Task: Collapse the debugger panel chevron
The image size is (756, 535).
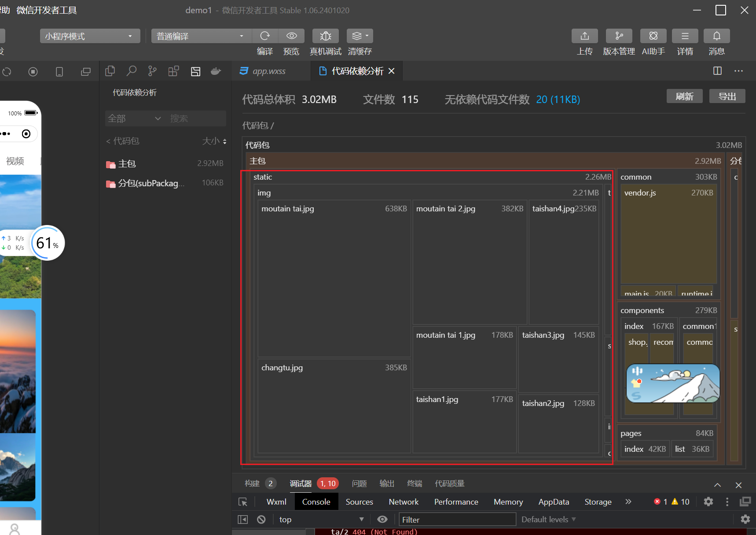Action: [717, 485]
